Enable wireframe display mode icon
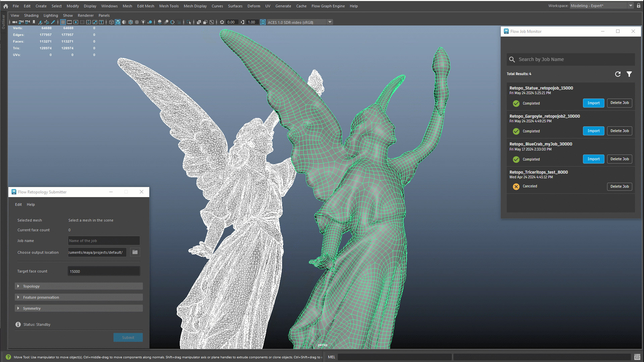 point(111,22)
